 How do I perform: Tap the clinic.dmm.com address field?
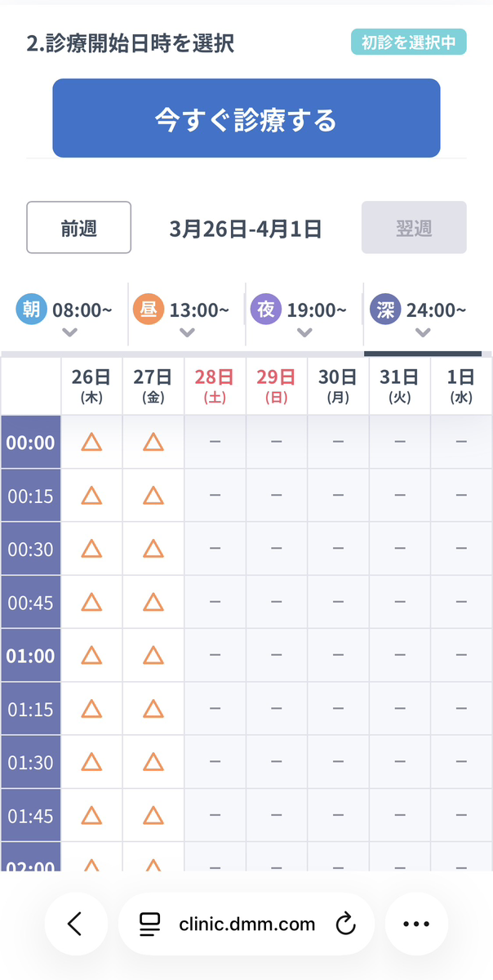pyautogui.click(x=246, y=924)
